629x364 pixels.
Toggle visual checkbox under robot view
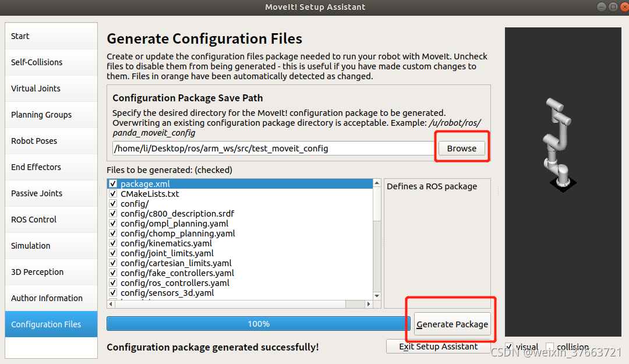508,347
